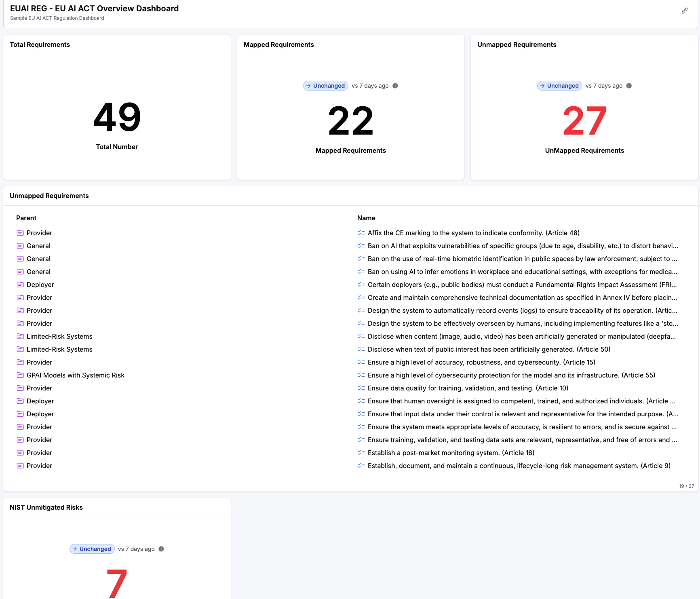Toggle the Unchanged badge in Mapped Requirements card
This screenshot has height=599, width=700.
[x=325, y=86]
